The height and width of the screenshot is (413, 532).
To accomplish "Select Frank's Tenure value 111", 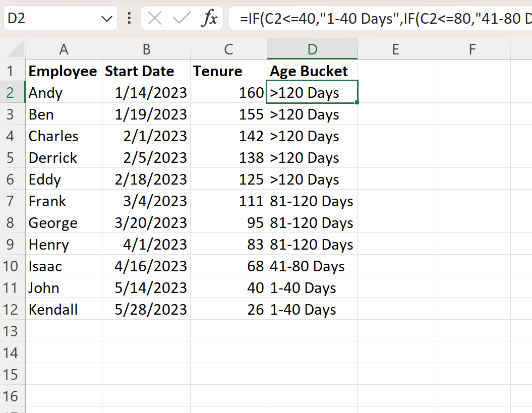I will click(228, 201).
